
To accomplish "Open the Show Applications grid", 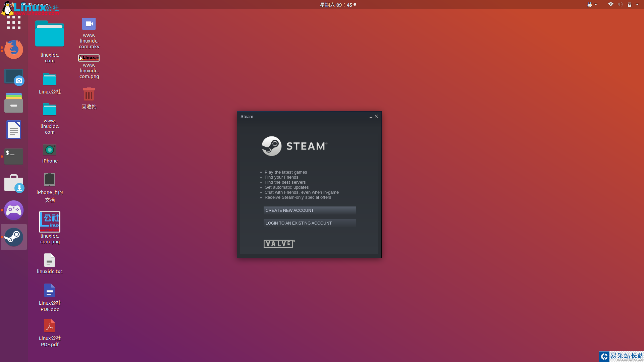I will click(x=14, y=23).
